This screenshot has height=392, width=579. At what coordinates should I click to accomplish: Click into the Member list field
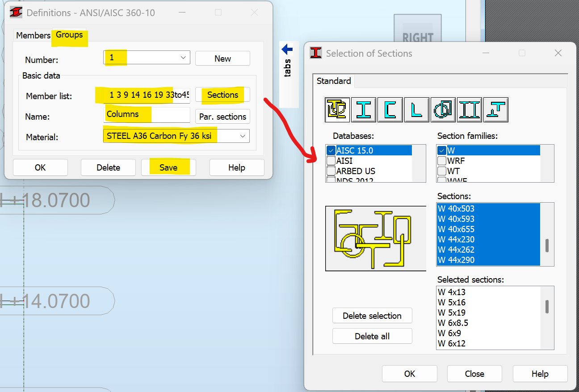click(x=147, y=95)
